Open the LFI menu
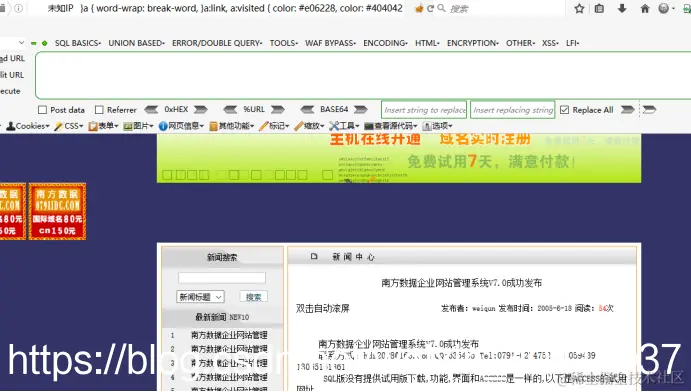 click(573, 43)
